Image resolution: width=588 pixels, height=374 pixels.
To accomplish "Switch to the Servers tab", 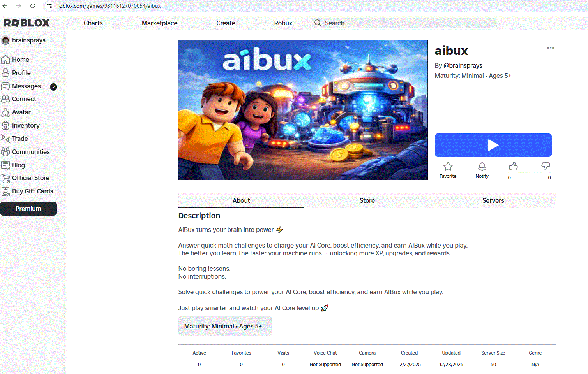I will [493, 200].
